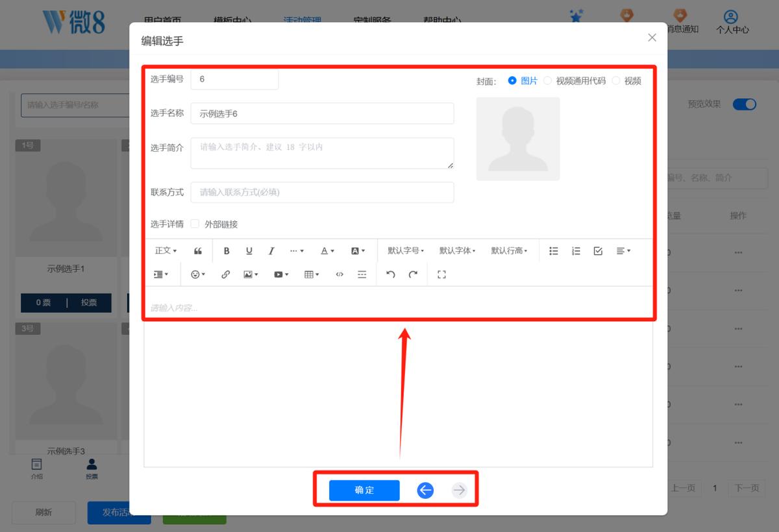The width and height of the screenshot is (779, 532).
Task: Click the 投票 button for 示例选手1
Action: coord(89,303)
